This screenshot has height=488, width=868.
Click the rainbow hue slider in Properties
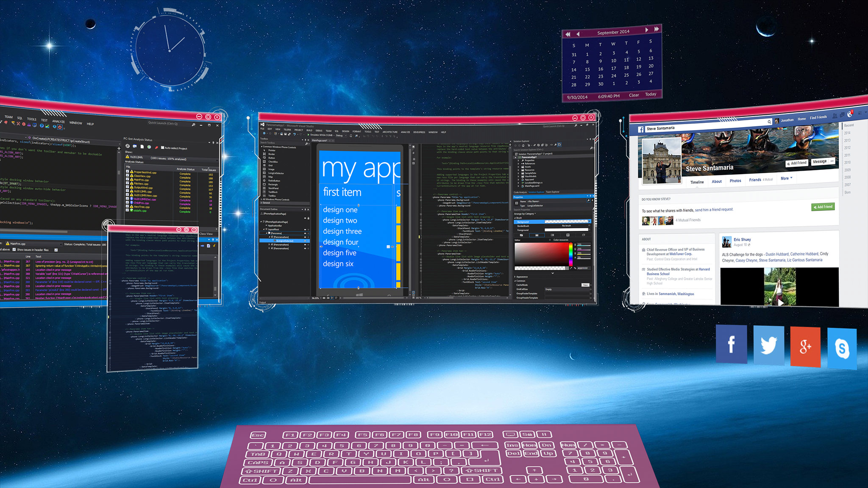pyautogui.click(x=571, y=254)
